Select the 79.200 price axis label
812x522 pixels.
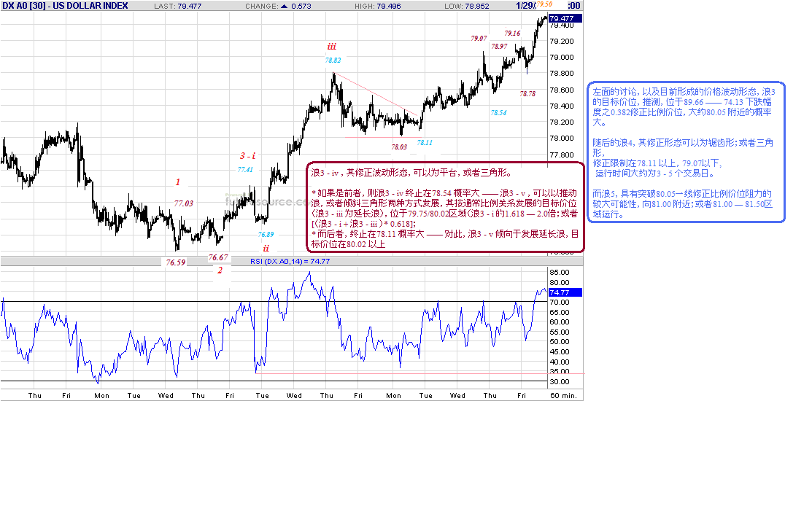[x=561, y=42]
